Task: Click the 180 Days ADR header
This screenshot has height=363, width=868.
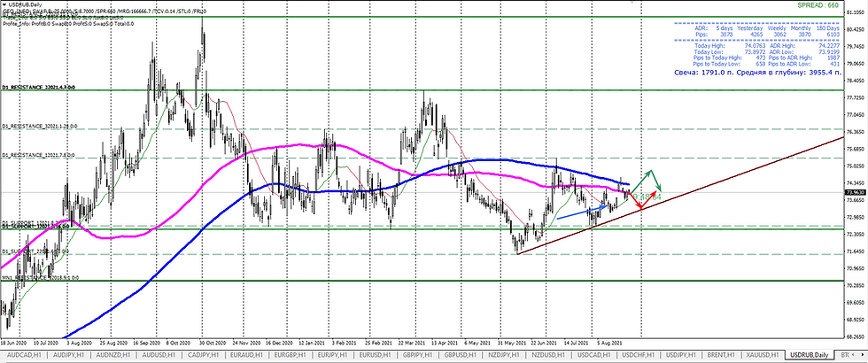Action: tap(828, 27)
